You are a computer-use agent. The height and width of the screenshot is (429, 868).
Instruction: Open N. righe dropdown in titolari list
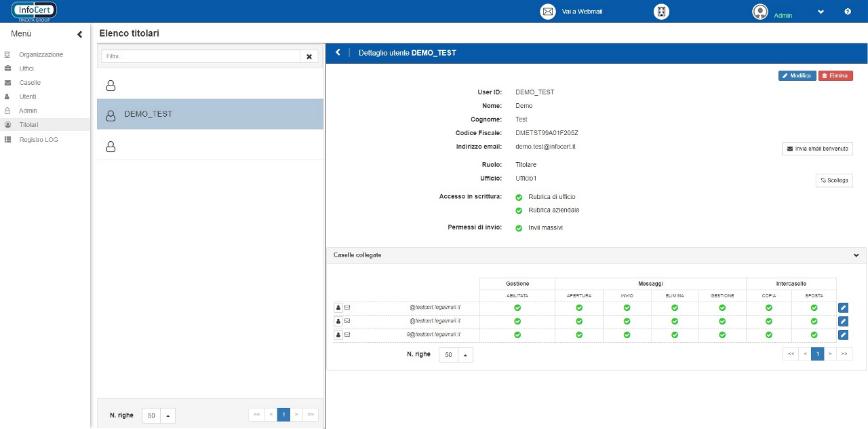168,415
